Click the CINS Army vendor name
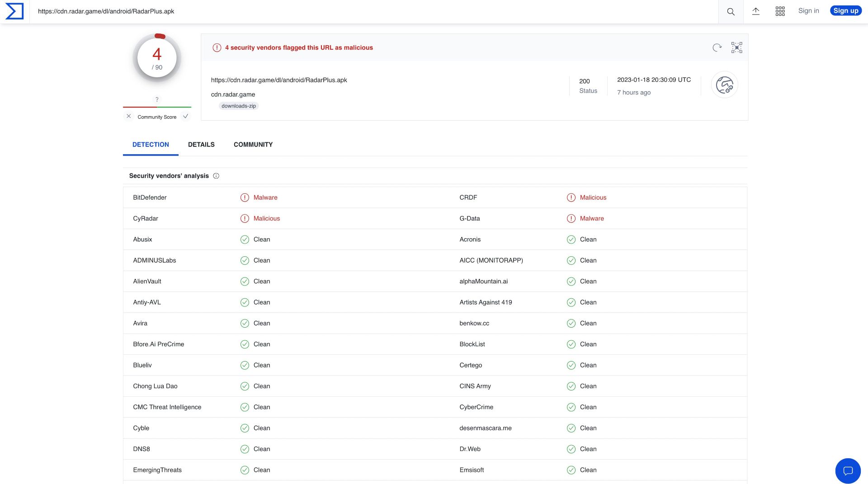The width and height of the screenshot is (868, 484). click(475, 386)
